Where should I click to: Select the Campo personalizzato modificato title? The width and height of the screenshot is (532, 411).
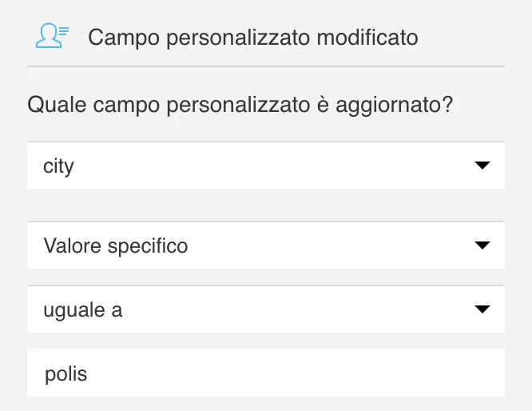[253, 38]
